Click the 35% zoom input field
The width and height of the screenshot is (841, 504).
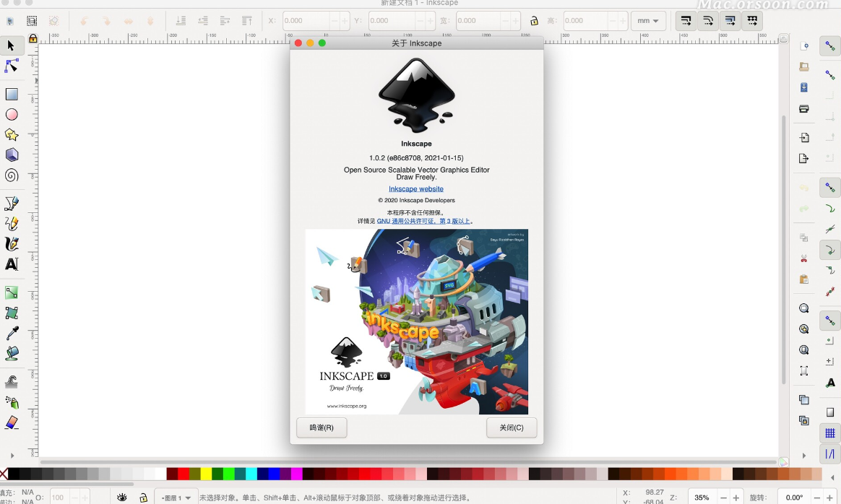point(702,498)
